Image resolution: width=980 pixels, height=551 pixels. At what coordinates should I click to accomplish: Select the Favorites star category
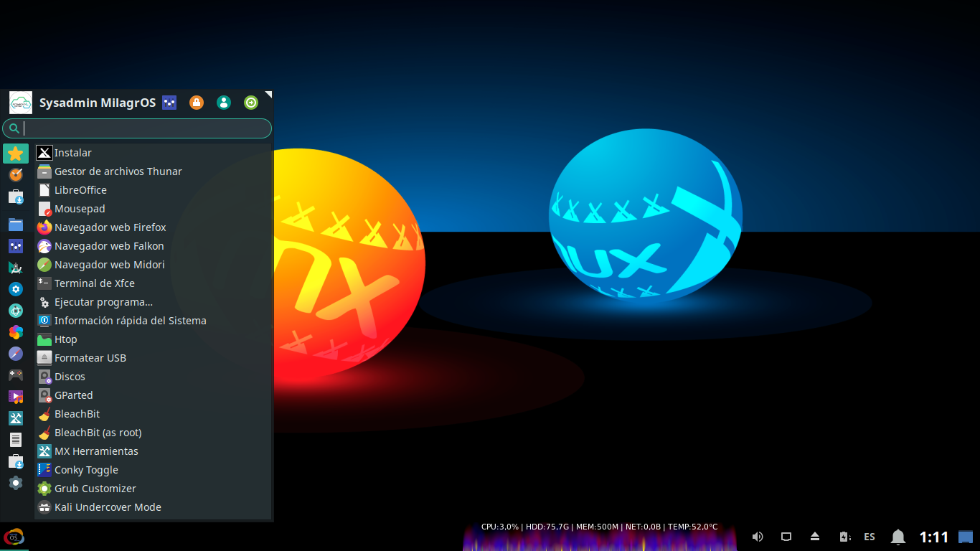coord(16,154)
